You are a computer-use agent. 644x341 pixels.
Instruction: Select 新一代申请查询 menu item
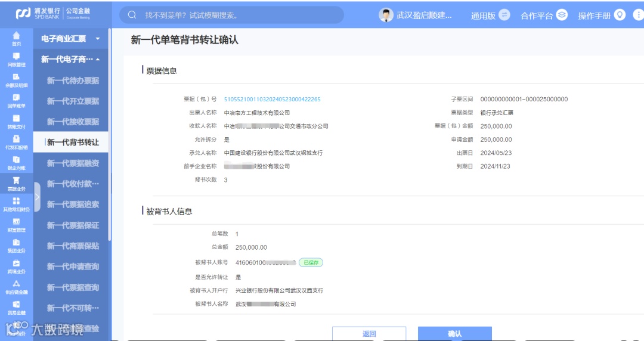pyautogui.click(x=73, y=266)
